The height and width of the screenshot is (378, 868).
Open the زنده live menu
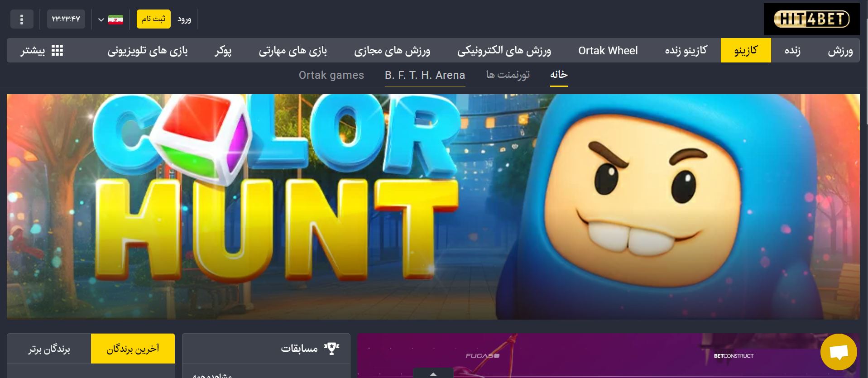click(792, 50)
